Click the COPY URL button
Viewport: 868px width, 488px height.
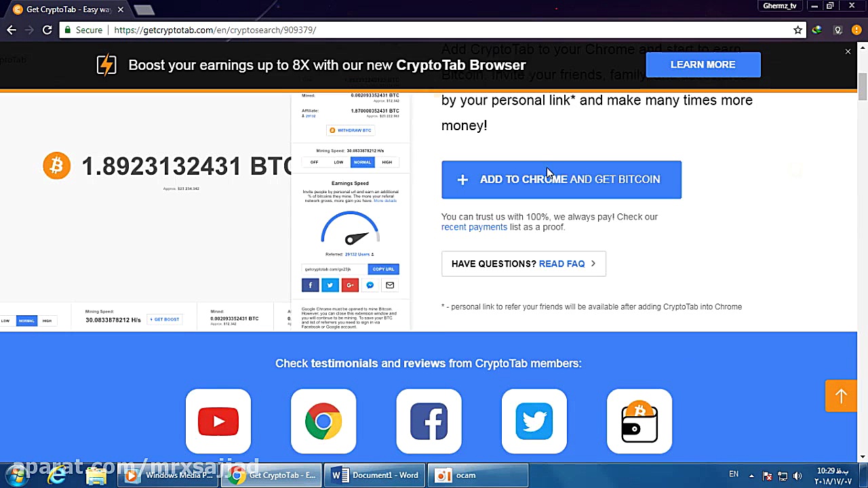pyautogui.click(x=383, y=269)
